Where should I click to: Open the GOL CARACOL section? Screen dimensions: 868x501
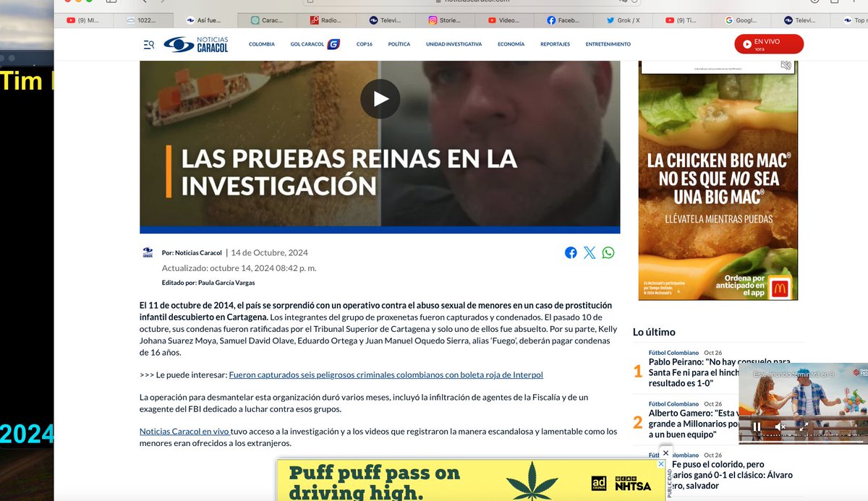(x=315, y=44)
